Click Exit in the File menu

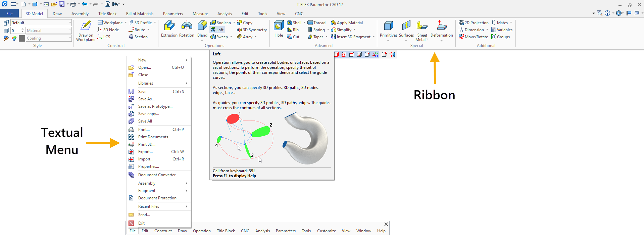coord(159,223)
